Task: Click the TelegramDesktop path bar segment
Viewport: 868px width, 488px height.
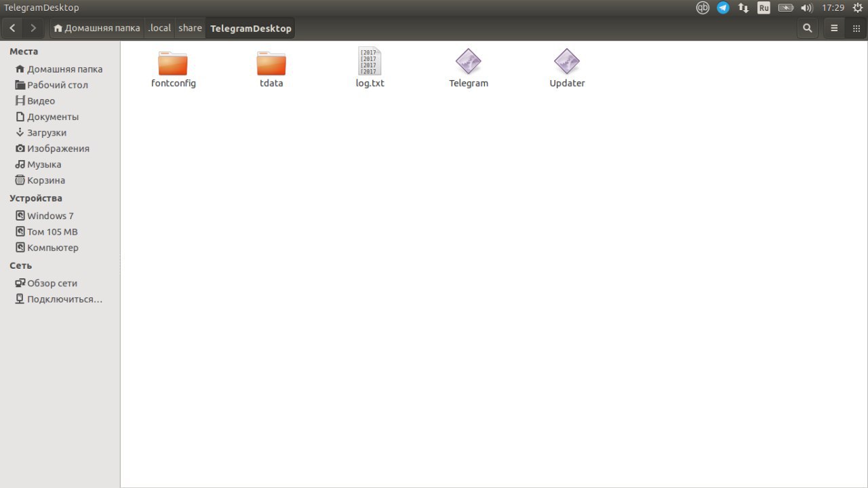Action: point(250,28)
